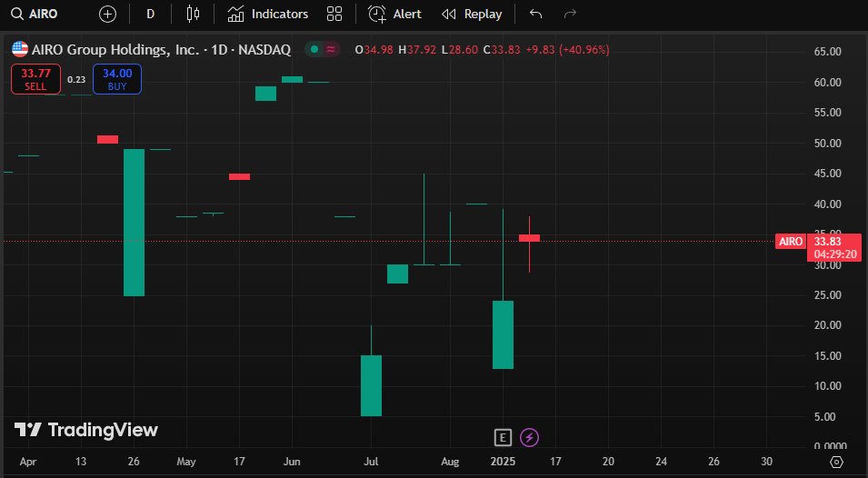Click the Apr time axis label

click(27, 462)
